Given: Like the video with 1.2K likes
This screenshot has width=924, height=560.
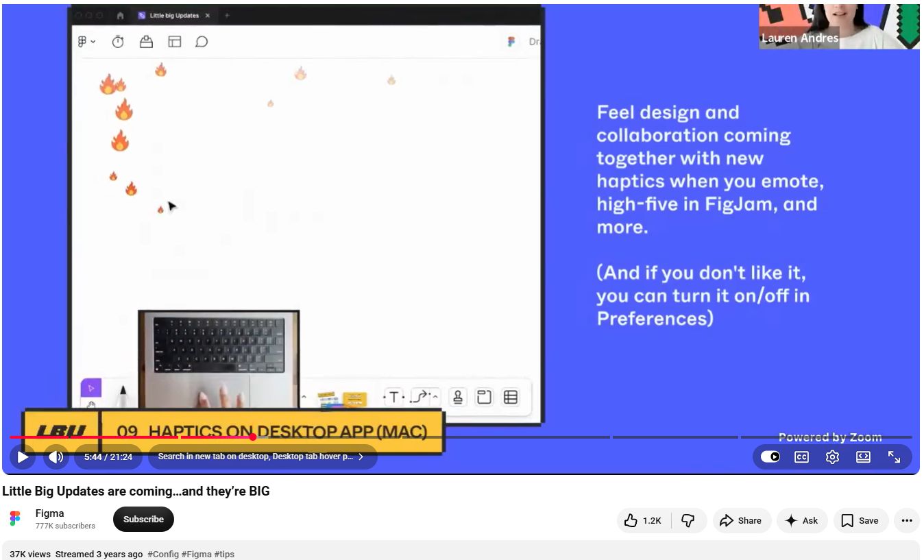Looking at the screenshot, I should click(x=643, y=521).
